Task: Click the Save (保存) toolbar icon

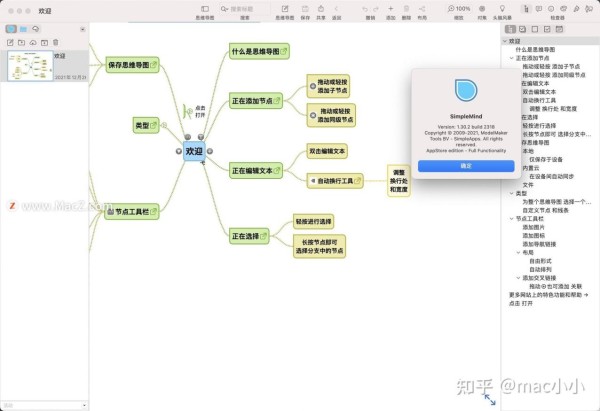Action: 305,9
